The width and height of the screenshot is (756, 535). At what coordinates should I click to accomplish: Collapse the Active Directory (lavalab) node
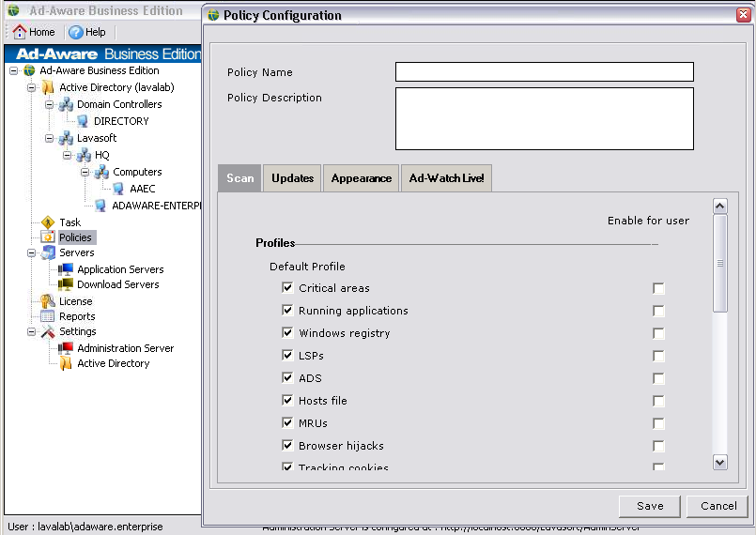(x=31, y=87)
